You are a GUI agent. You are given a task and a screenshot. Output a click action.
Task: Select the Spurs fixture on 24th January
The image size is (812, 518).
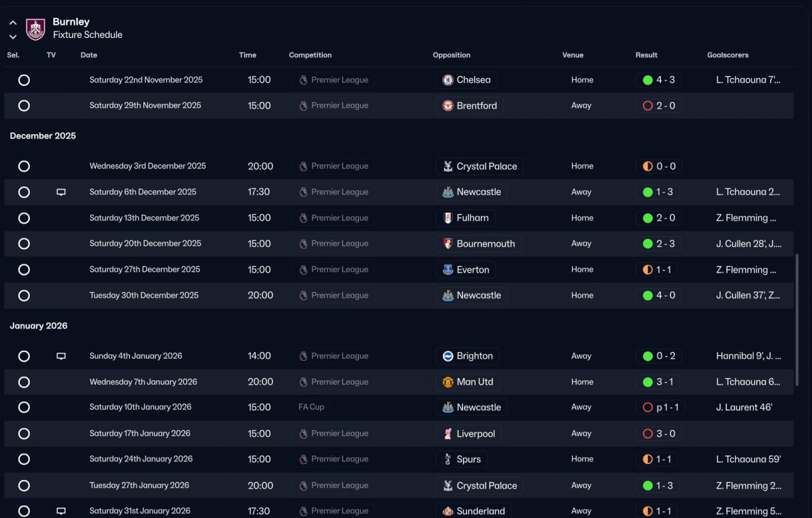(24, 460)
